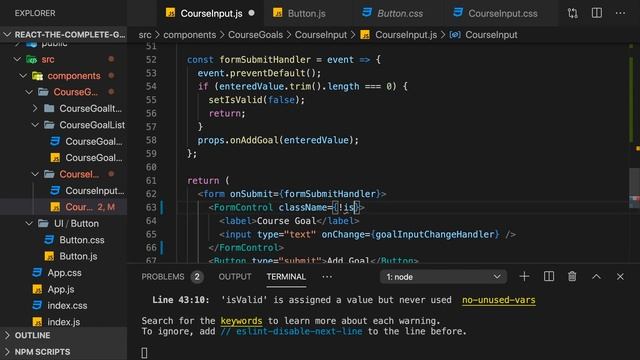Click 'Course Goal' label text on line 64
The height and width of the screenshot is (360, 640).
pyautogui.click(x=286, y=221)
